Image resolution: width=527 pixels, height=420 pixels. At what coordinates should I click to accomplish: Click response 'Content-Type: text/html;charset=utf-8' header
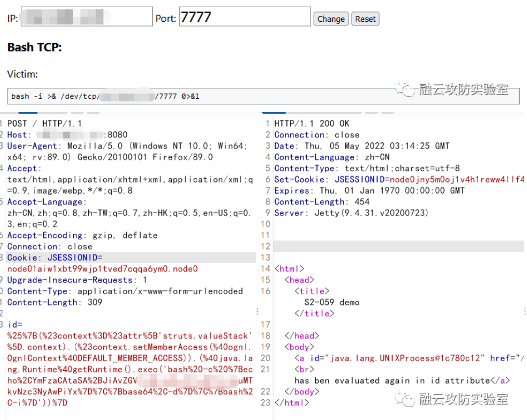click(367, 168)
